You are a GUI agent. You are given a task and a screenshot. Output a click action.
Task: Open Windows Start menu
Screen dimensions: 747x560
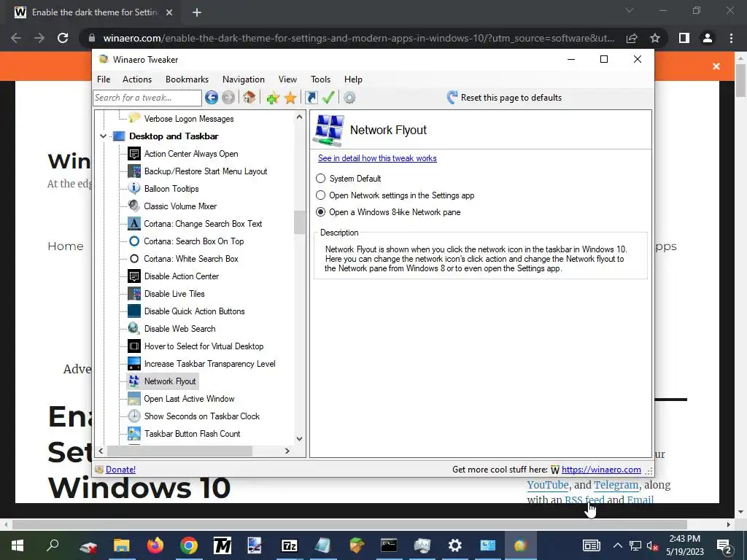pyautogui.click(x=18, y=545)
